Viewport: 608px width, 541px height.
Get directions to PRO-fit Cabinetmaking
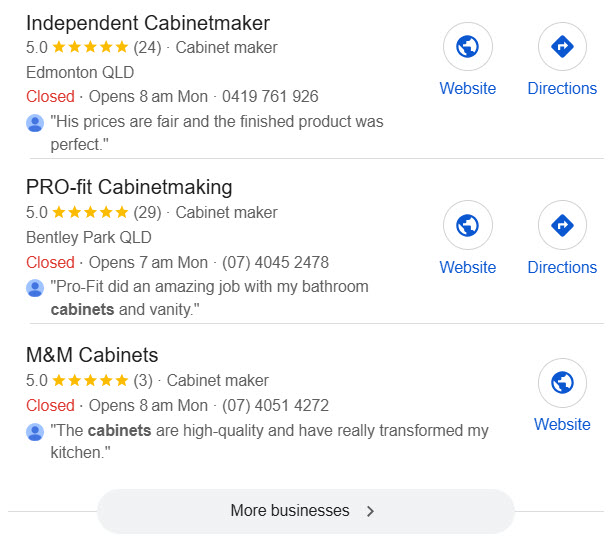click(x=562, y=225)
